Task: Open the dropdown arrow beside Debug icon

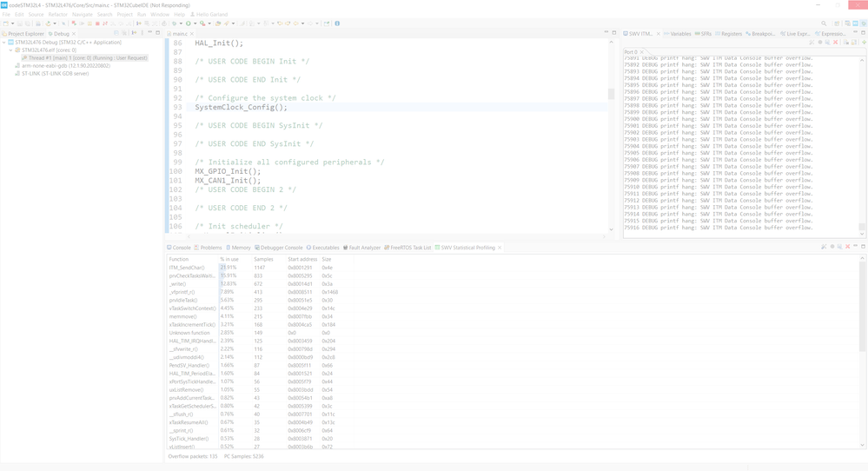Action: click(x=182, y=23)
